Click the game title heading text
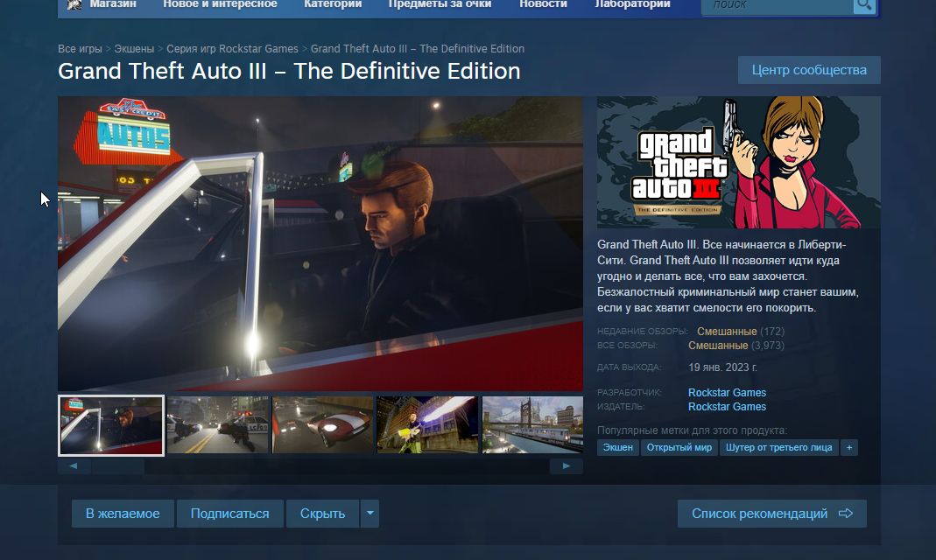The height and width of the screenshot is (560, 936). pos(289,72)
